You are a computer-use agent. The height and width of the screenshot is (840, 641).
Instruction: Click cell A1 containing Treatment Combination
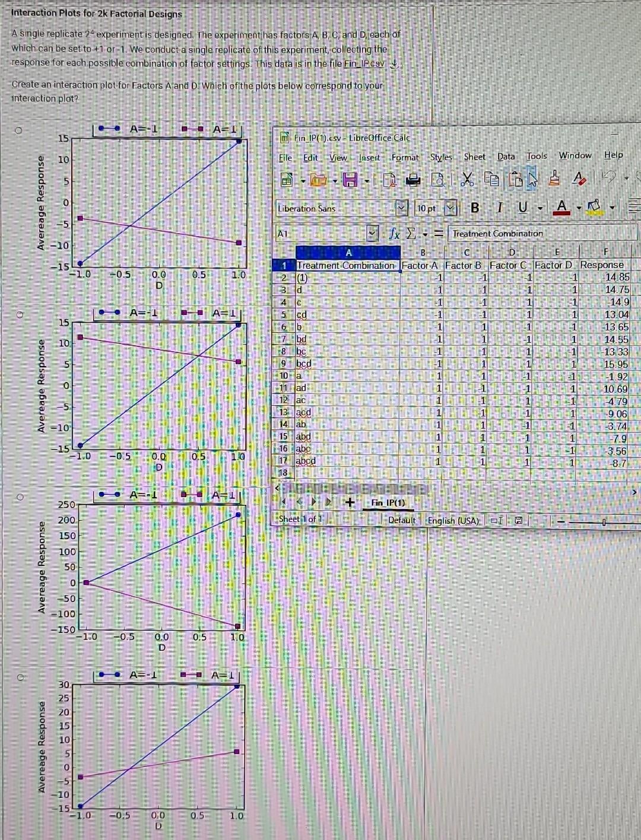pos(347,265)
